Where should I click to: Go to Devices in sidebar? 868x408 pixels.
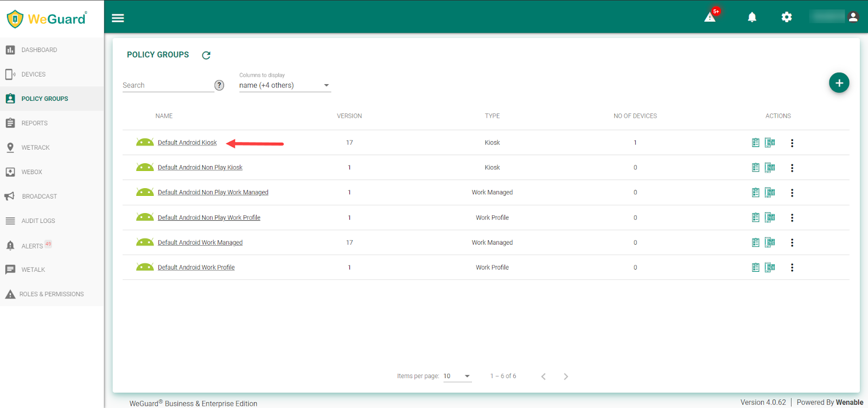click(52, 74)
